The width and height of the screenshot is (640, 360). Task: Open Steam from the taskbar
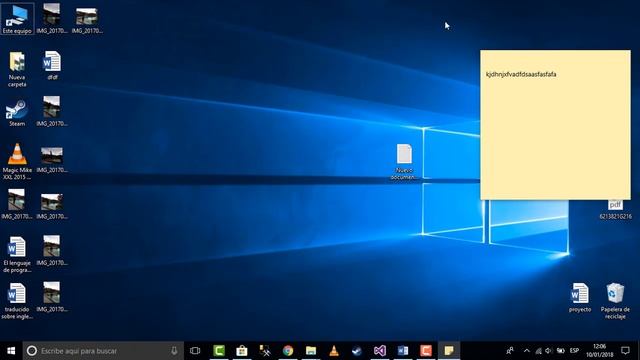click(357, 351)
